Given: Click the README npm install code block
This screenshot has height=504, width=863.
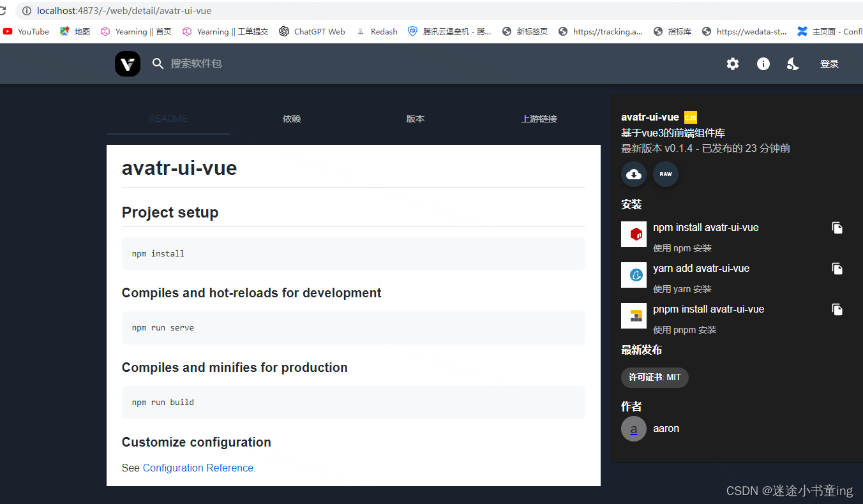Looking at the screenshot, I should pos(354,253).
